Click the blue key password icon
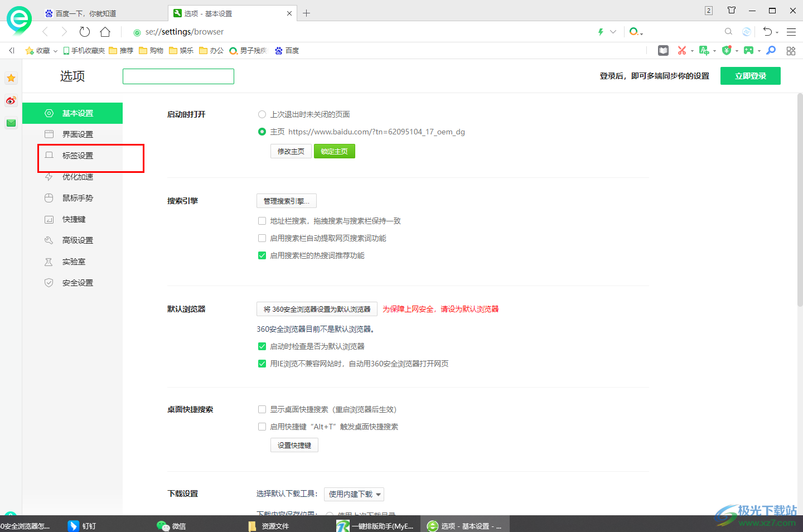The height and width of the screenshot is (532, 803). pyautogui.click(x=771, y=51)
